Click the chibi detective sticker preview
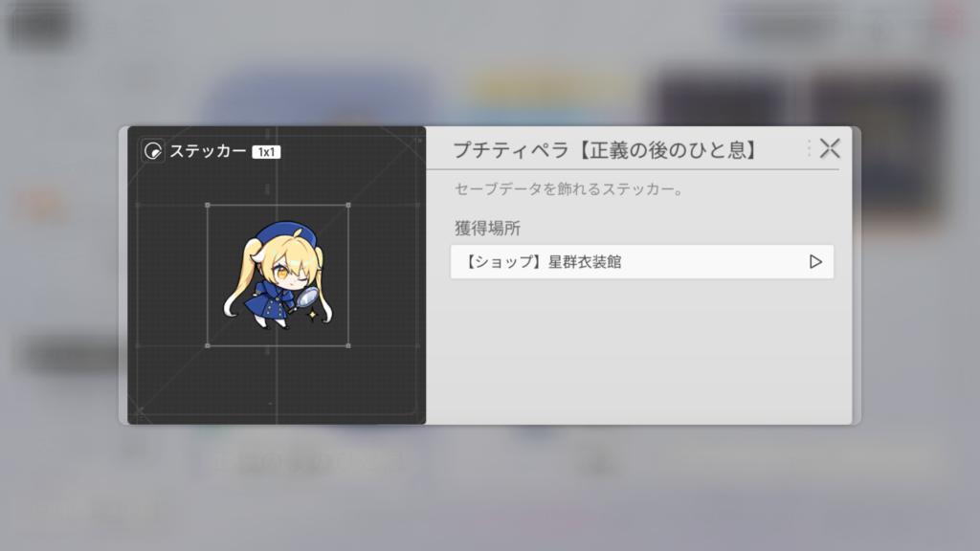Image resolution: width=980 pixels, height=551 pixels. click(x=278, y=275)
